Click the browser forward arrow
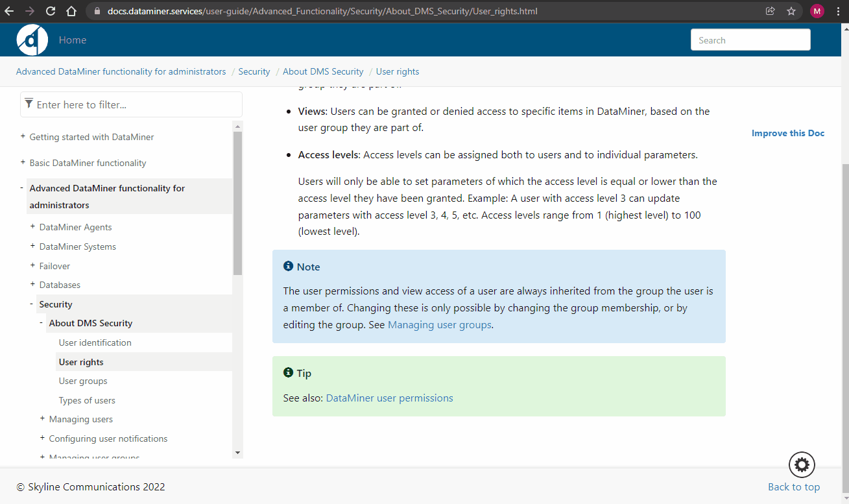The image size is (849, 504). (30, 11)
